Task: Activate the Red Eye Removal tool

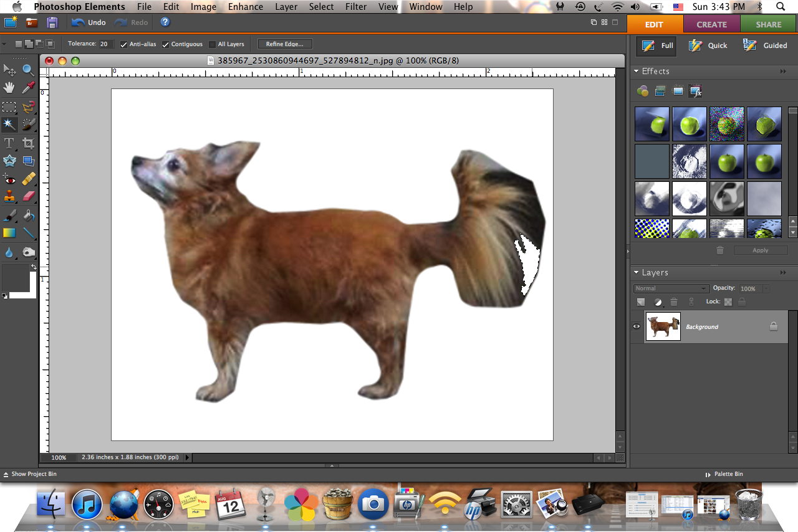Action: [x=9, y=179]
